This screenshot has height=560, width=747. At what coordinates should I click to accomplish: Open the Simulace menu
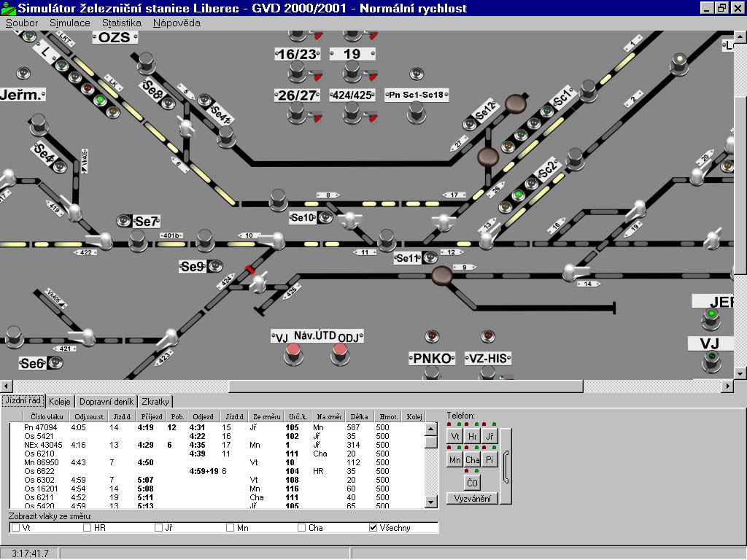[x=70, y=23]
